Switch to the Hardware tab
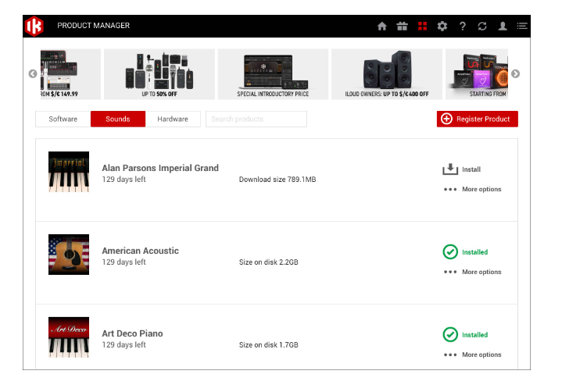The image size is (562, 392). tap(173, 119)
